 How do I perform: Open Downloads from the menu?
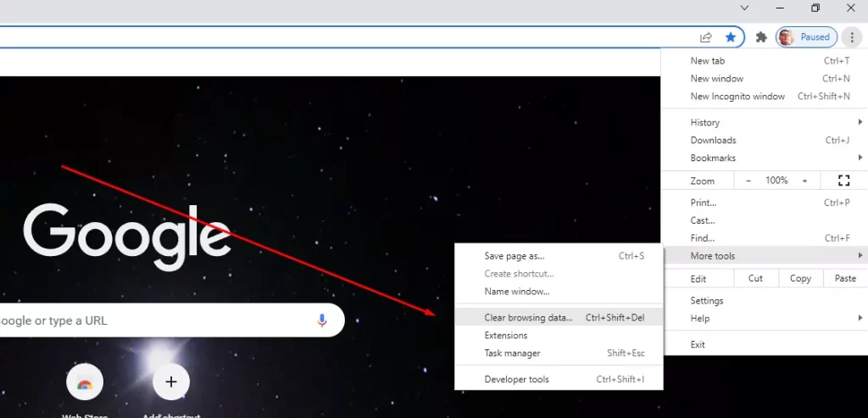(x=765, y=140)
